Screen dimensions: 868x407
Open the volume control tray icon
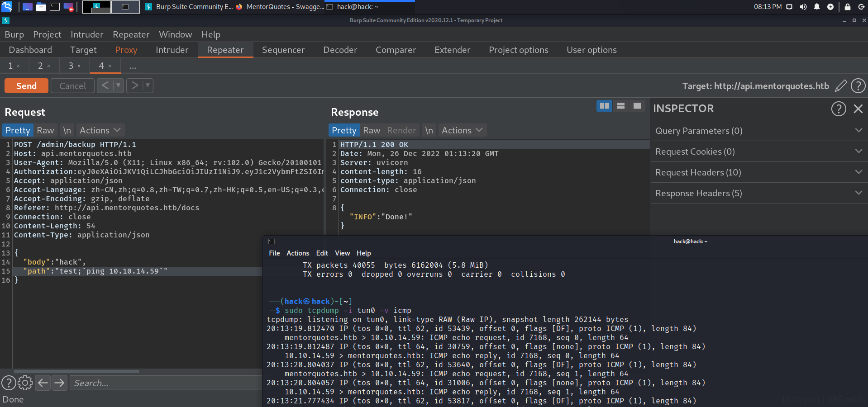pos(803,7)
